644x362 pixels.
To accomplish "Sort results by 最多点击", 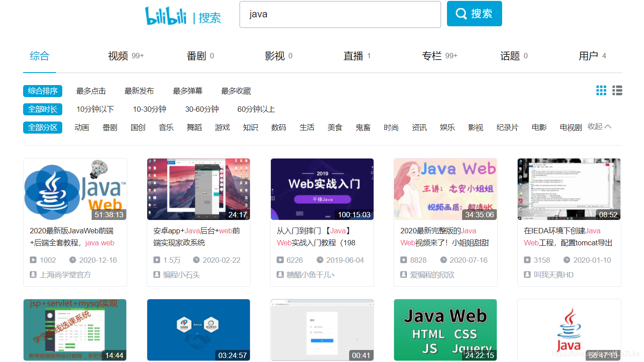I will (x=91, y=91).
